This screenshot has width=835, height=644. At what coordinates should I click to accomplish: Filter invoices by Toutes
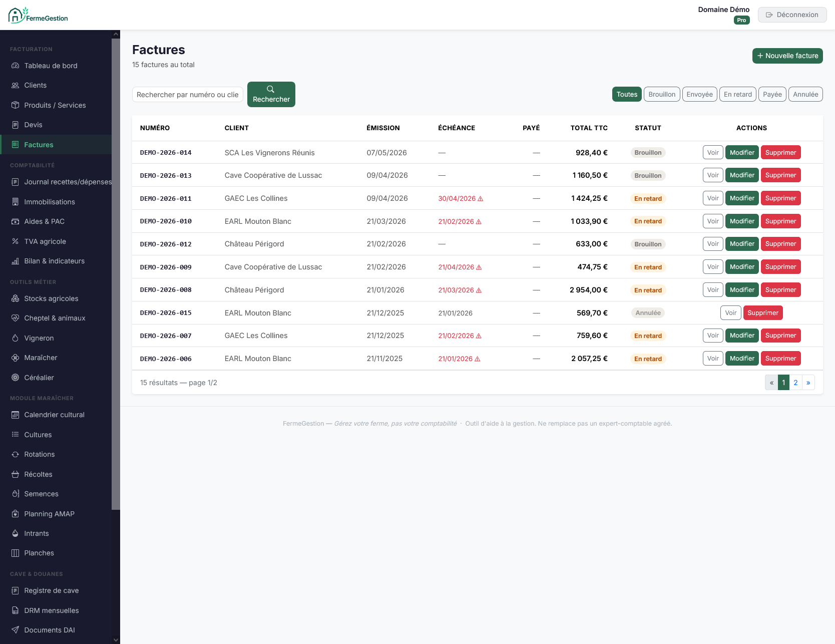coord(627,94)
